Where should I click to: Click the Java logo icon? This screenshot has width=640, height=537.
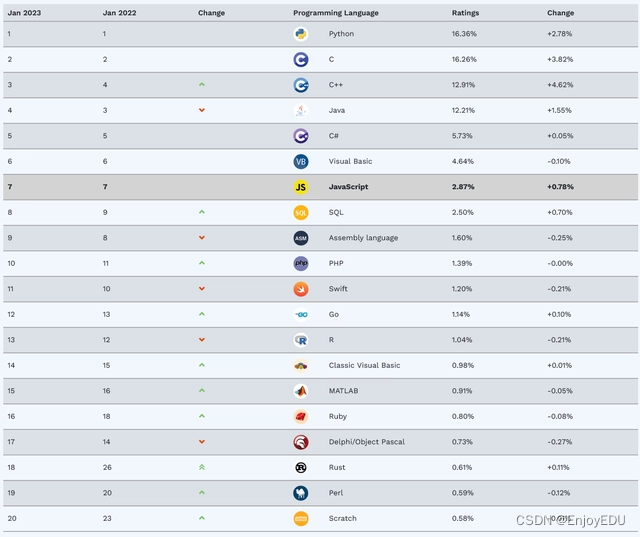pos(301,110)
